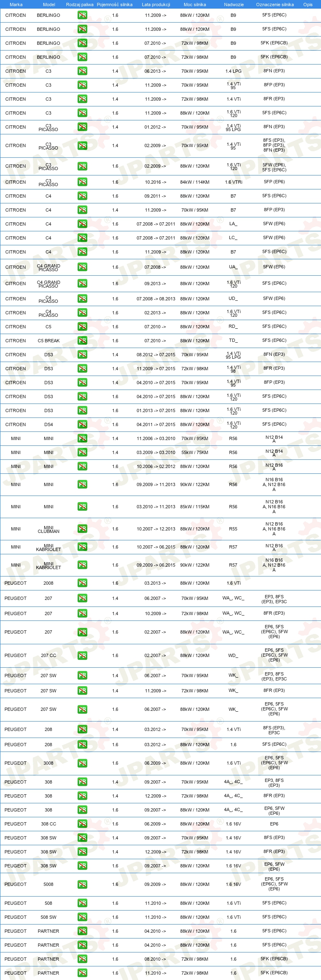Select the C5 BREAK model cell
This screenshot has width=321, height=980.
pos(48,341)
